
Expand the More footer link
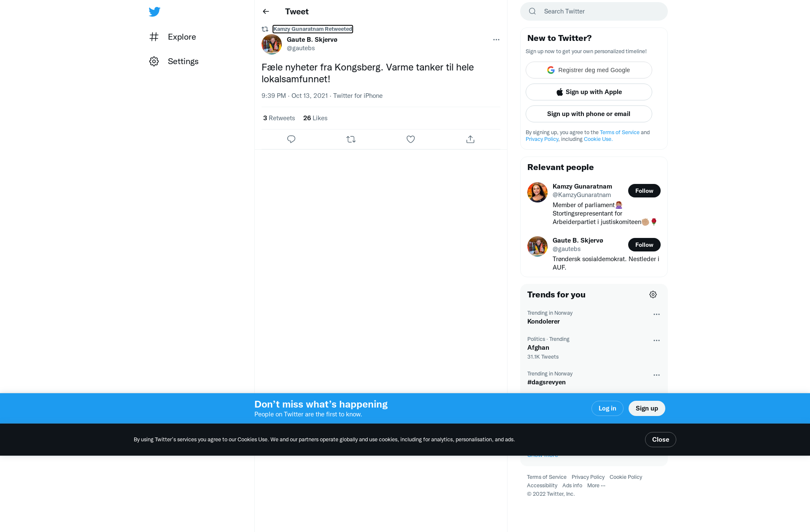(596, 486)
